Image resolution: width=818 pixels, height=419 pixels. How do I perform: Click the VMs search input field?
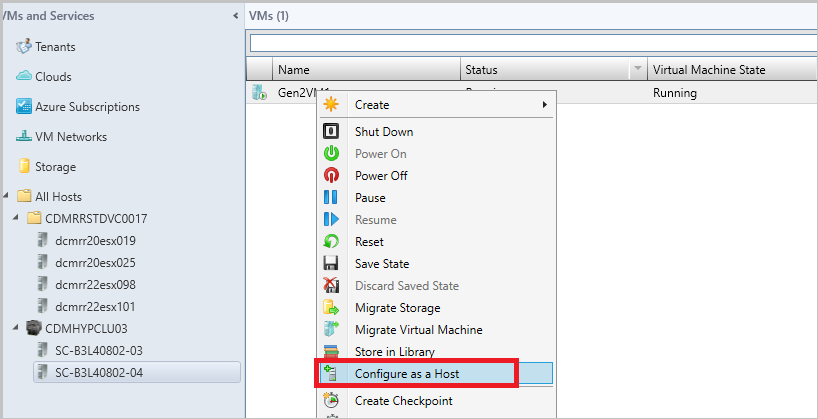pos(533,43)
